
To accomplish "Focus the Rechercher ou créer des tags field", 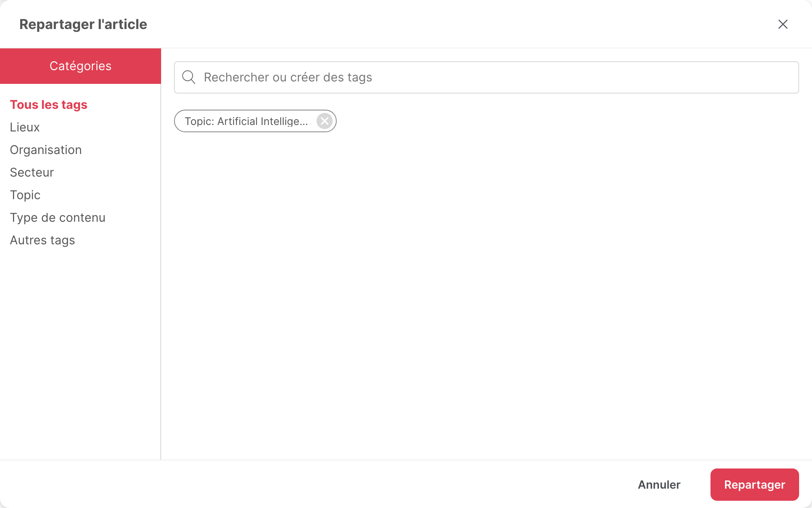I will 486,77.
